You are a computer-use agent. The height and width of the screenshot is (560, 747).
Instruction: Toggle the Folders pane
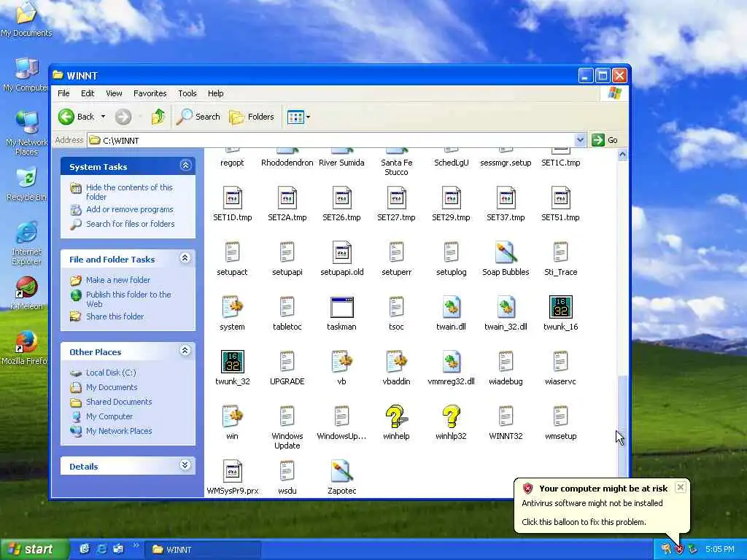tap(252, 117)
